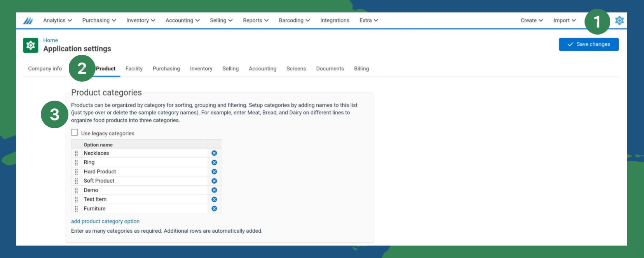Click the Soft Product row drag handle
Screen dimensions: 644x258
(76, 181)
